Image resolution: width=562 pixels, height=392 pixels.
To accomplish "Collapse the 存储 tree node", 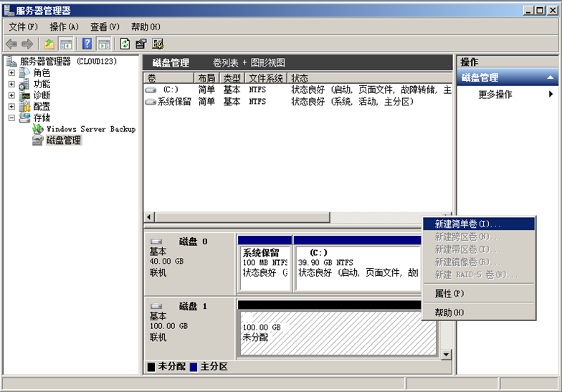I will click(x=11, y=118).
